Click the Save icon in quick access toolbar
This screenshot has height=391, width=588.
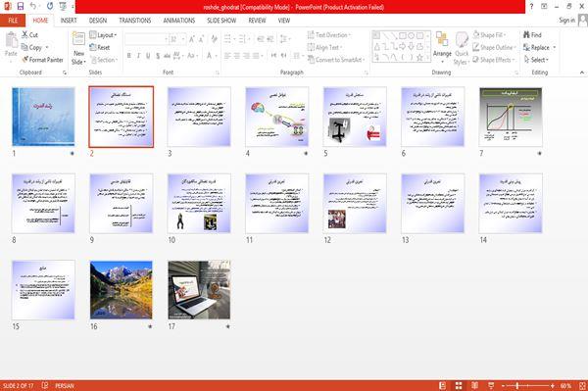(x=21, y=6)
